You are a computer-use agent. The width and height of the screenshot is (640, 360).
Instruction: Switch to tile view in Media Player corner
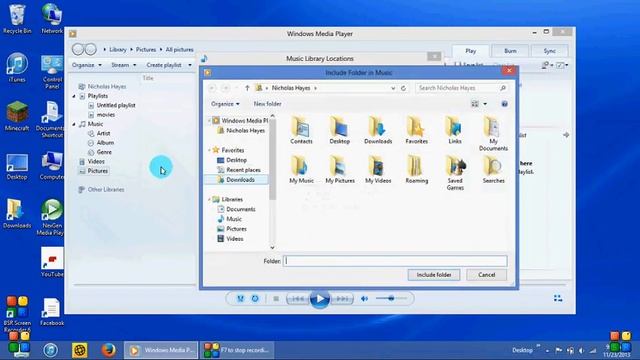click(x=558, y=298)
